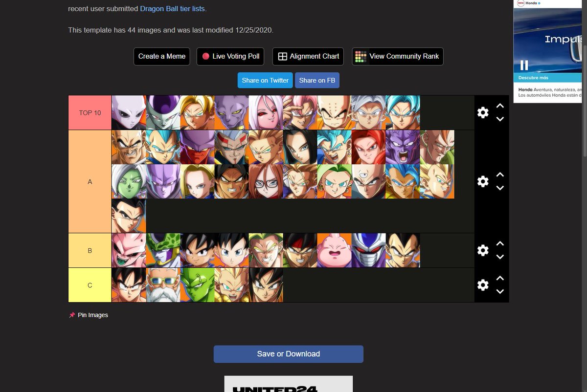Select Goku Black Rosé image in TOP 10
Image resolution: width=587 pixels, height=392 pixels.
[x=300, y=113]
